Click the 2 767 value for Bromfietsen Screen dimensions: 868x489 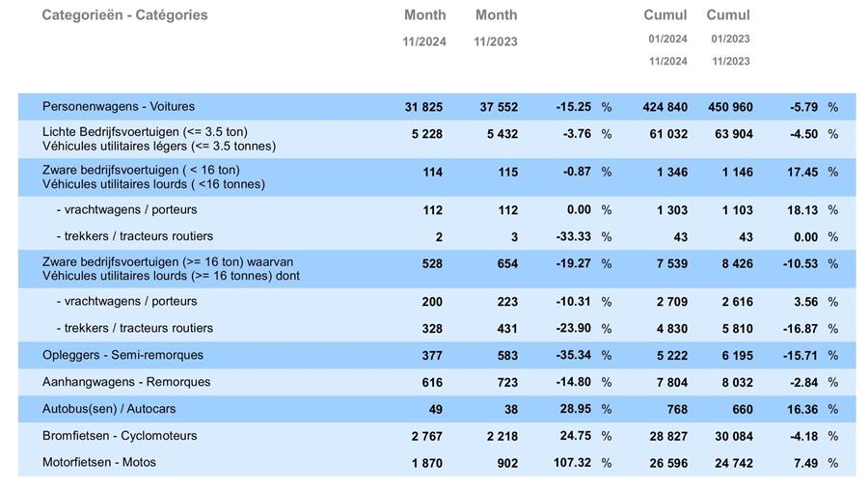pyautogui.click(x=425, y=436)
